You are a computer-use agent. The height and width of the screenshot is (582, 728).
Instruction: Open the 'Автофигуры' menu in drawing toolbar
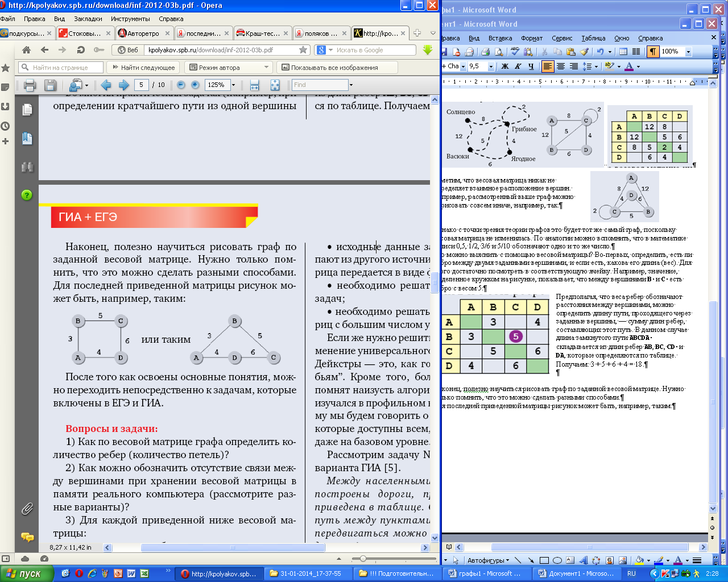(489, 560)
